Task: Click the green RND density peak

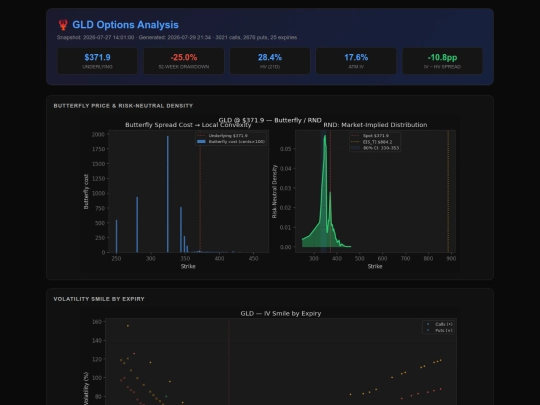Action: coord(325,137)
